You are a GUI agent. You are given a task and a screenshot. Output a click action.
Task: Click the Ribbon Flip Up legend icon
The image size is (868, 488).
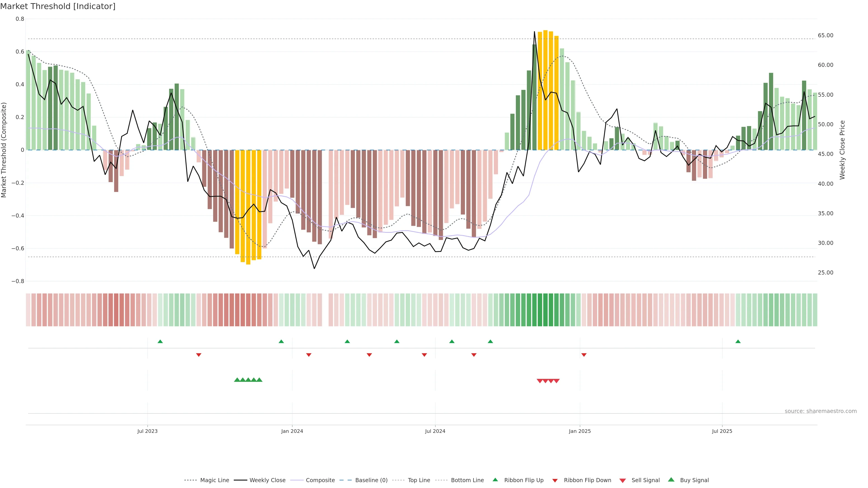point(495,480)
